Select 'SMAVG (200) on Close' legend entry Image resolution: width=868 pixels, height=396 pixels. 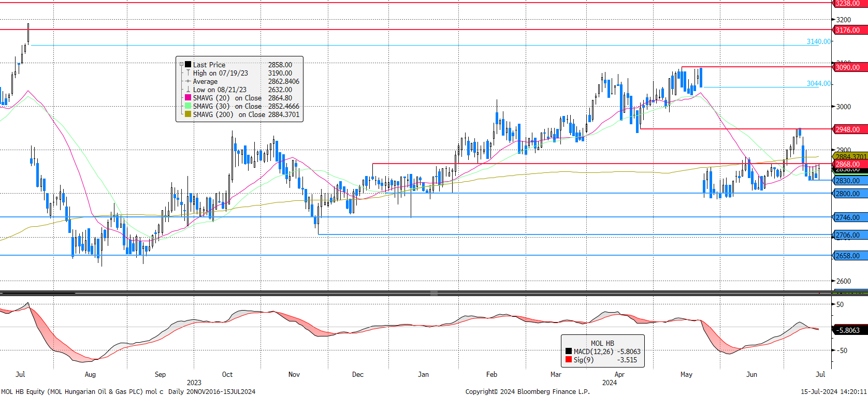[229, 114]
